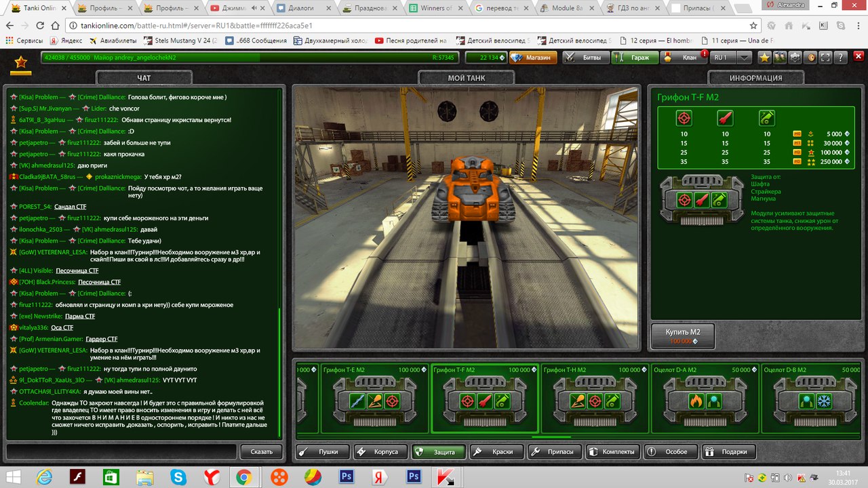
Task: Click the sound toggle icon in game toolbar
Action: [x=810, y=58]
